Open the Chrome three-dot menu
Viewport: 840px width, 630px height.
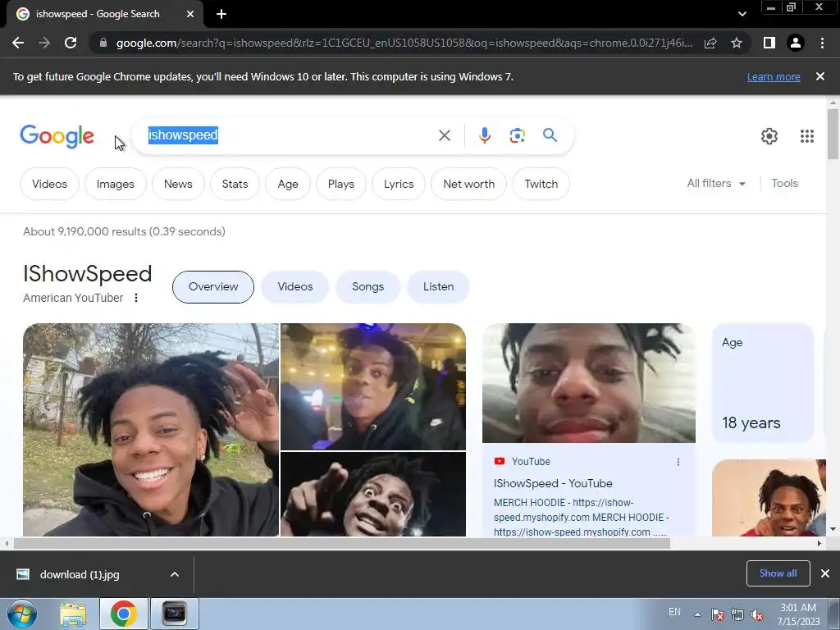[x=822, y=43]
